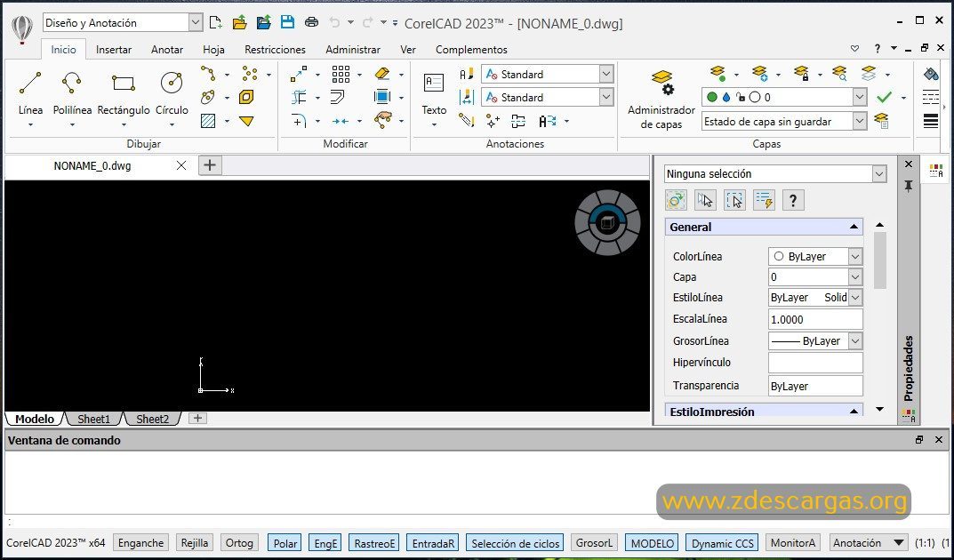
Task: Toggle RastreoE tracking
Action: [x=374, y=543]
